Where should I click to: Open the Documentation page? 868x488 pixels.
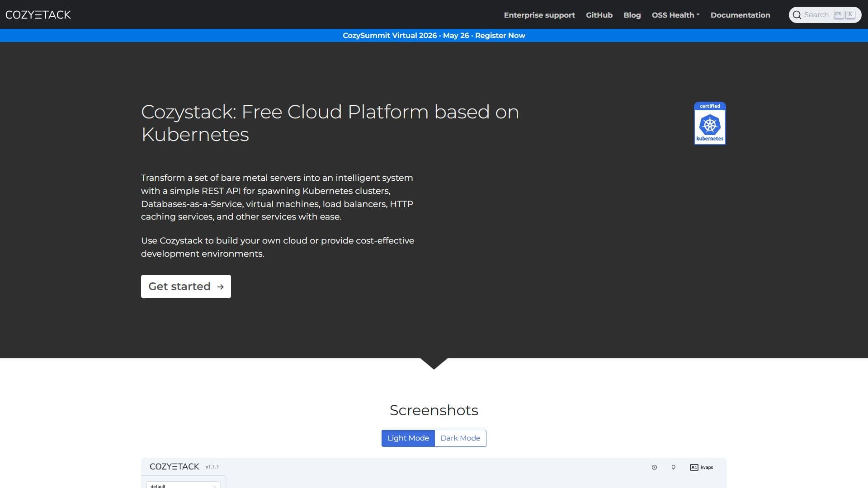pyautogui.click(x=740, y=15)
